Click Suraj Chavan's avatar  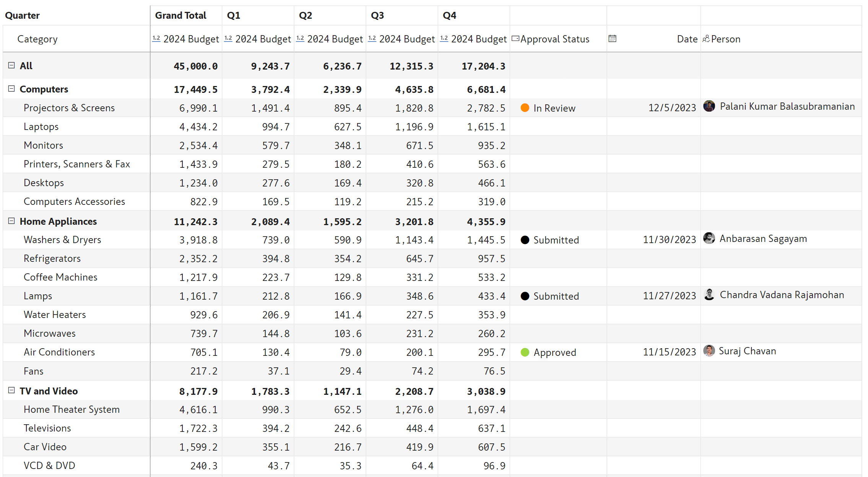click(709, 350)
